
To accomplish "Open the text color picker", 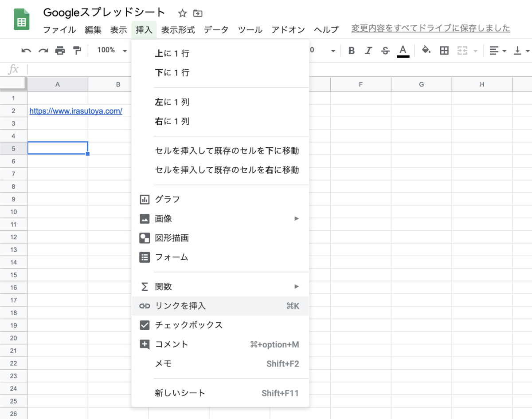I will tap(403, 51).
